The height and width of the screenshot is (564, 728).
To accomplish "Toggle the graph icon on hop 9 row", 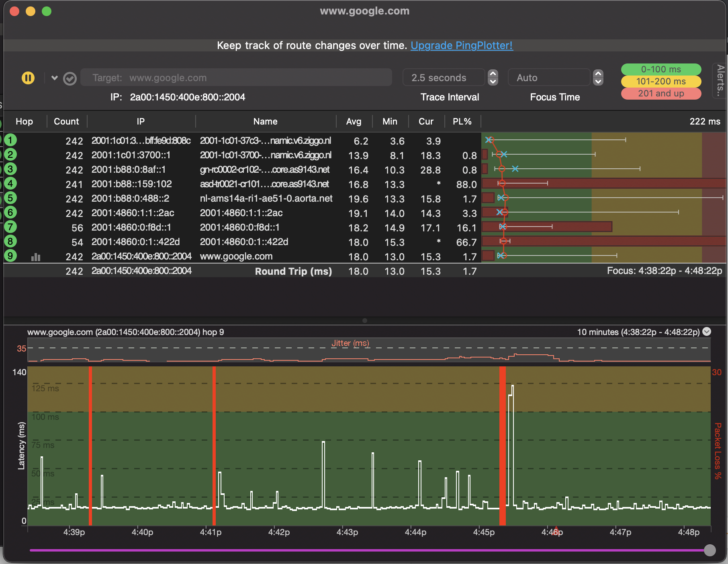I will (x=36, y=257).
